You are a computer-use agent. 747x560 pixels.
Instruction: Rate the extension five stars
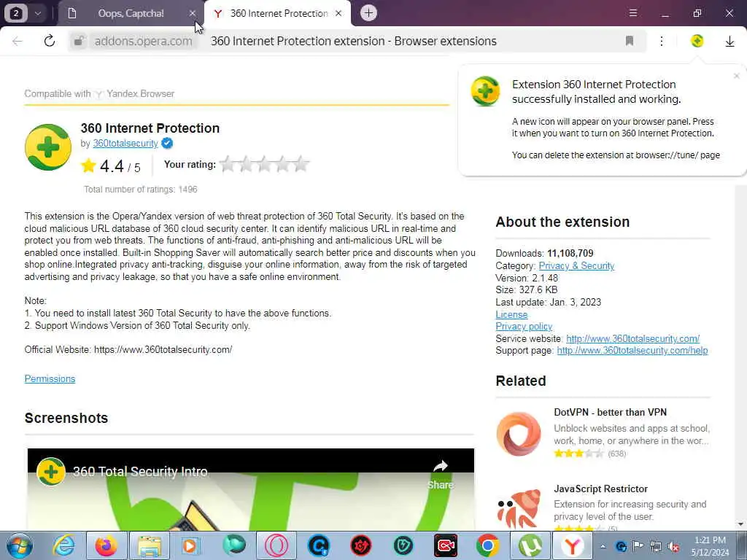point(301,164)
